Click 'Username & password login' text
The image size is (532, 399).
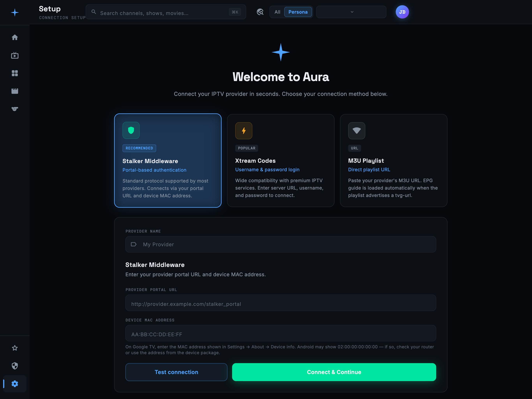point(267,169)
